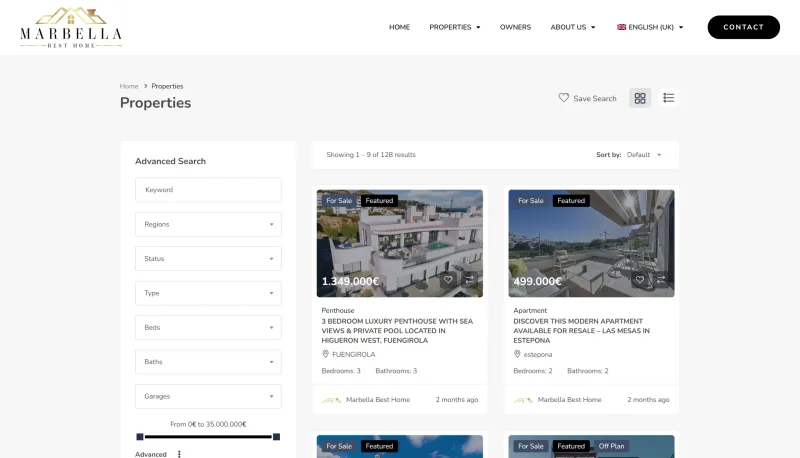Favorite the 499.000€ apartment listing

[x=640, y=279]
